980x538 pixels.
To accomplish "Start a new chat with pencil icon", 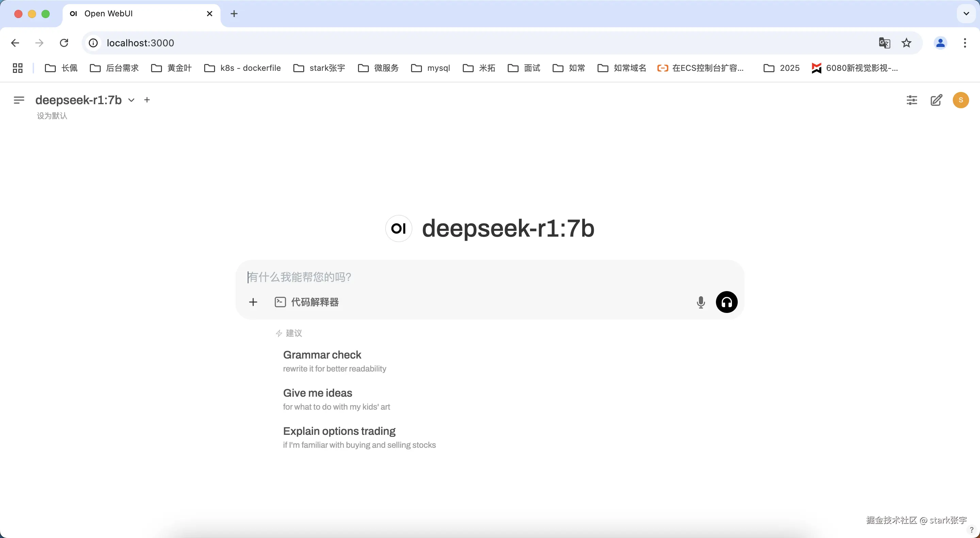I will [936, 100].
